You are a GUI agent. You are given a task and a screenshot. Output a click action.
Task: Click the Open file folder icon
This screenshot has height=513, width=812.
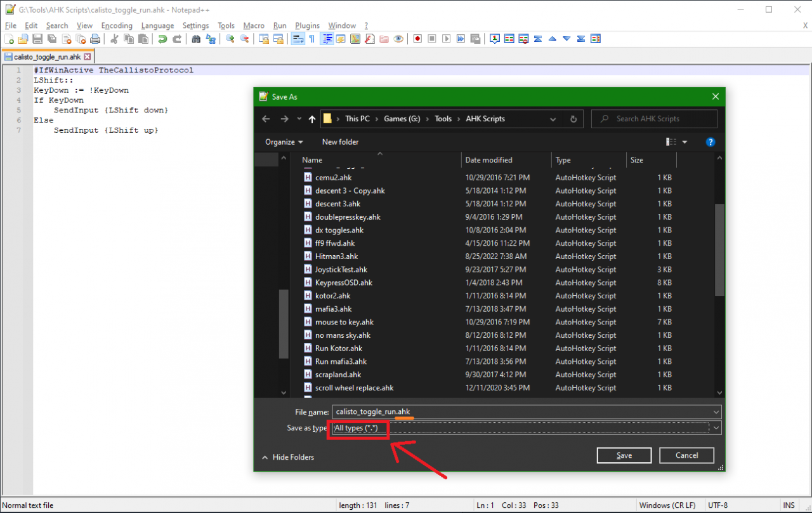(23, 39)
